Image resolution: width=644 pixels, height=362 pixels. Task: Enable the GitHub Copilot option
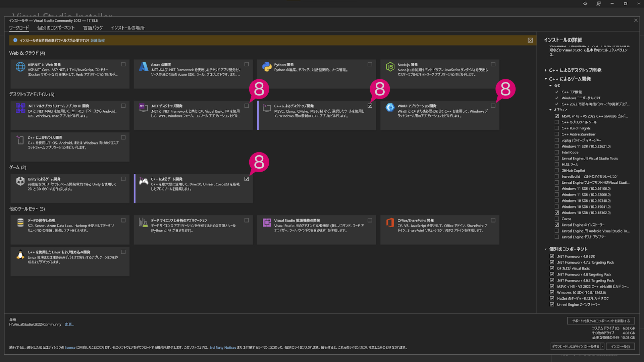pyautogui.click(x=557, y=170)
